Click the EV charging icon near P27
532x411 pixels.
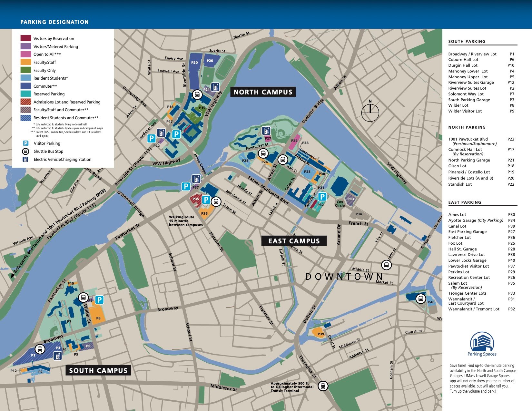(266, 131)
